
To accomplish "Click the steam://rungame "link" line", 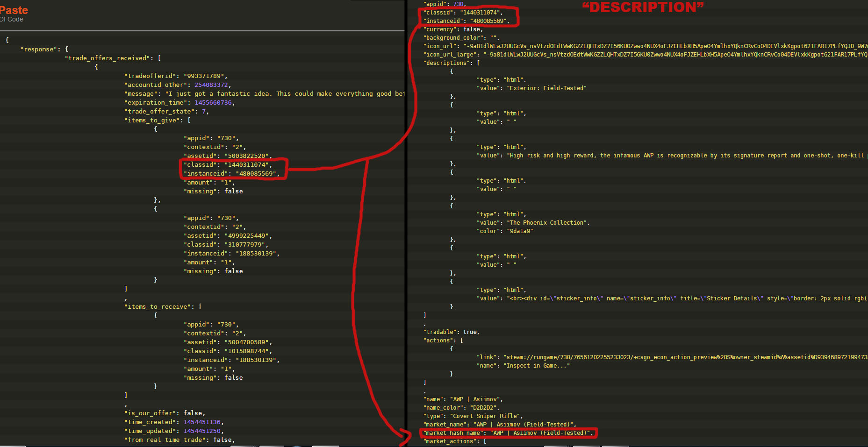I will (x=672, y=357).
